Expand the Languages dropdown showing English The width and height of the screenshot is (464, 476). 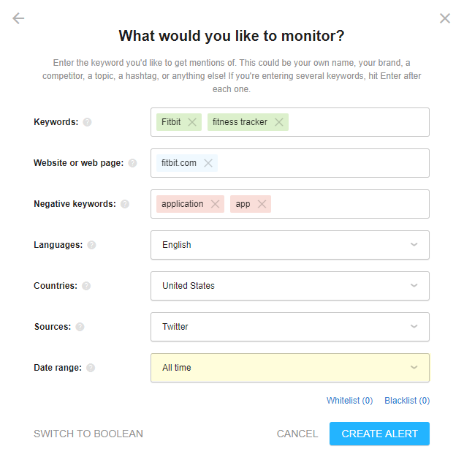tap(290, 245)
